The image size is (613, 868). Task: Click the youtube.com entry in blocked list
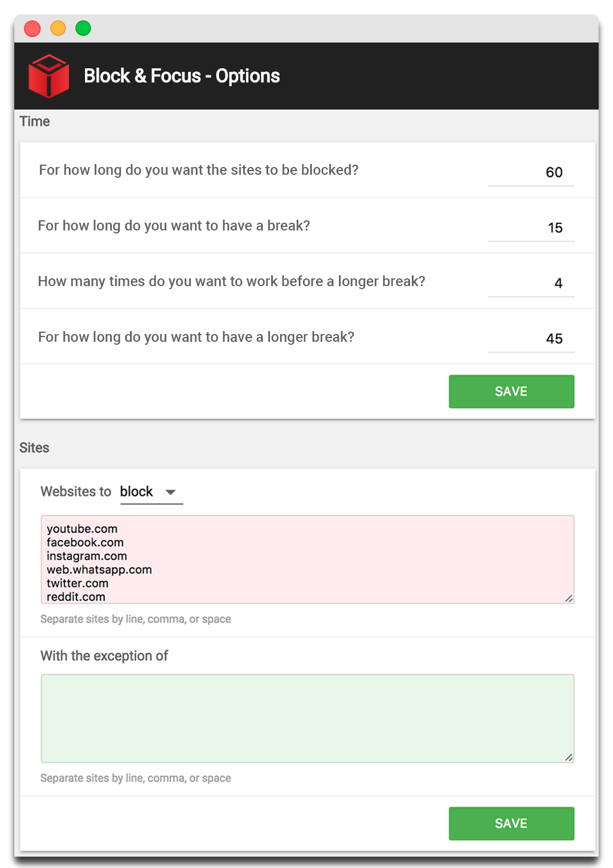(82, 529)
